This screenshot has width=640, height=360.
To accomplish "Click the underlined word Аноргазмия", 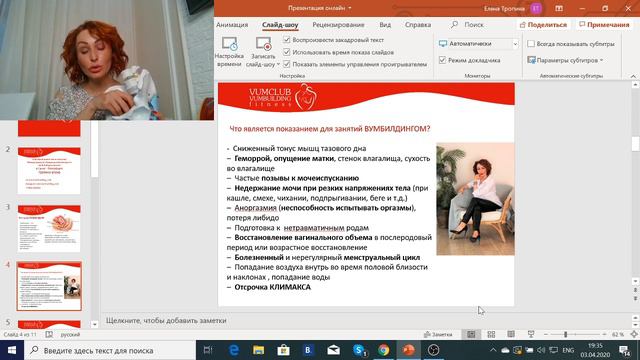I will [x=255, y=208].
